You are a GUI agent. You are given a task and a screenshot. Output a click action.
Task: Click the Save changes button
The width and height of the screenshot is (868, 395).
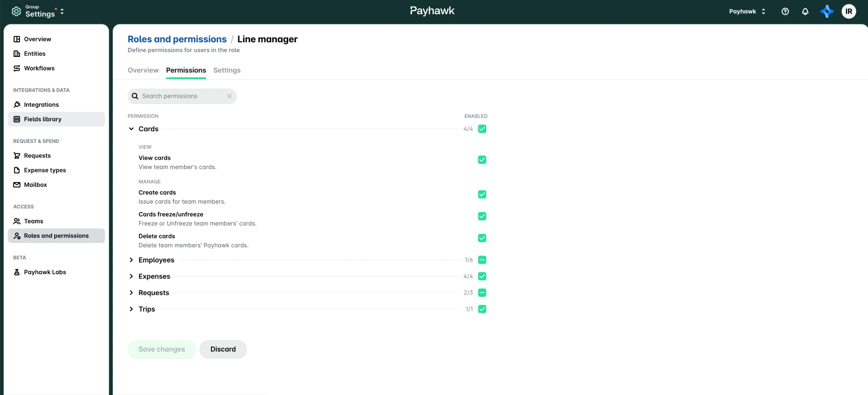pyautogui.click(x=162, y=349)
